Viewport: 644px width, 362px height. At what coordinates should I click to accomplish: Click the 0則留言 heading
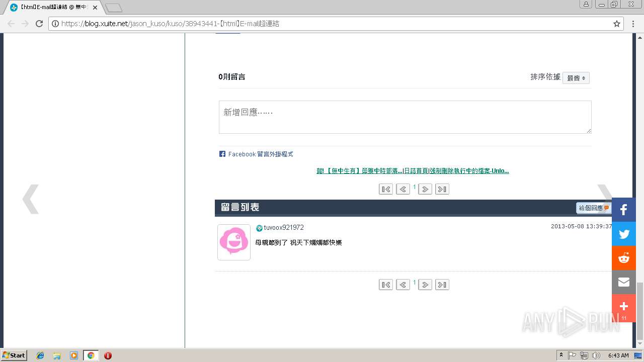[x=232, y=77]
